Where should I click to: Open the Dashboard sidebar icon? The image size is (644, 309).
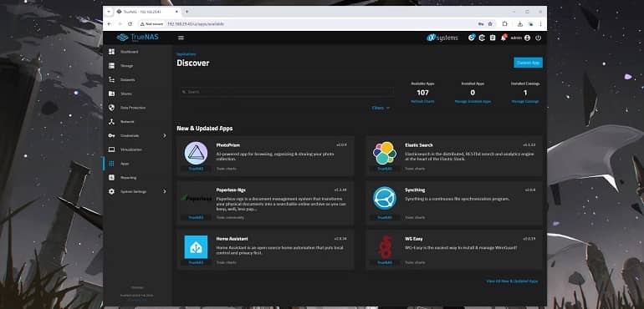pos(111,52)
